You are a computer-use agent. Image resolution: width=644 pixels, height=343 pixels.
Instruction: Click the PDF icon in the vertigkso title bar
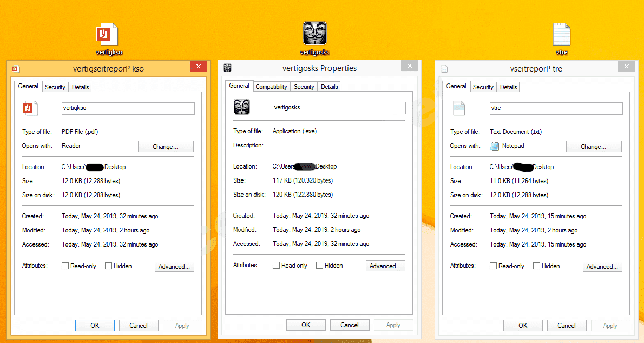point(16,69)
